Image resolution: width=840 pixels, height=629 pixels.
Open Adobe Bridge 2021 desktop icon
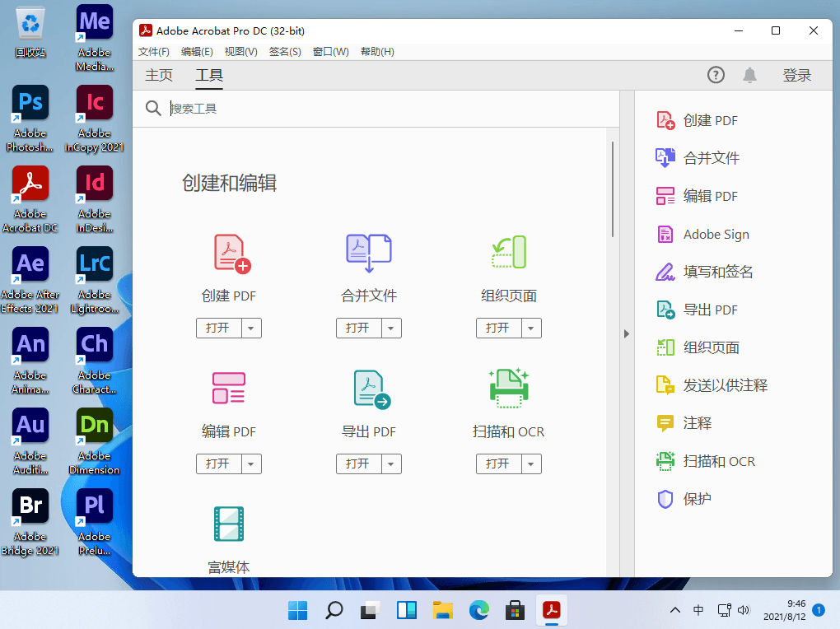click(x=30, y=522)
